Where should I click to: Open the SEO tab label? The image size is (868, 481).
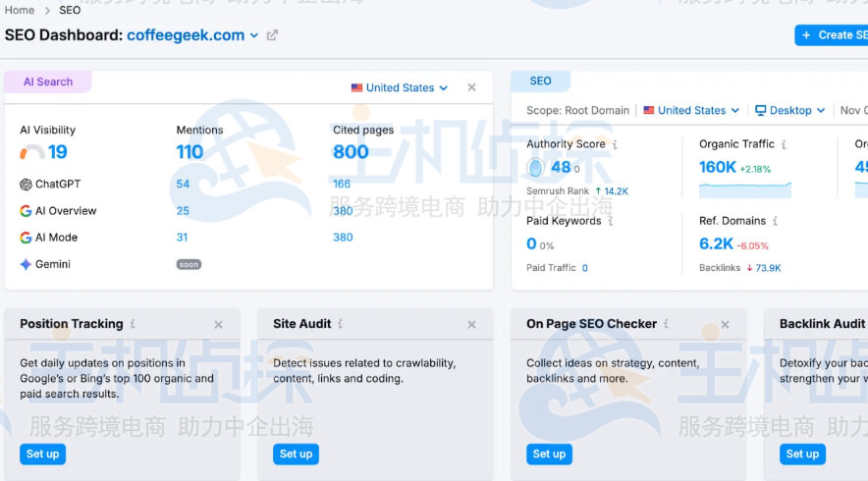point(540,81)
